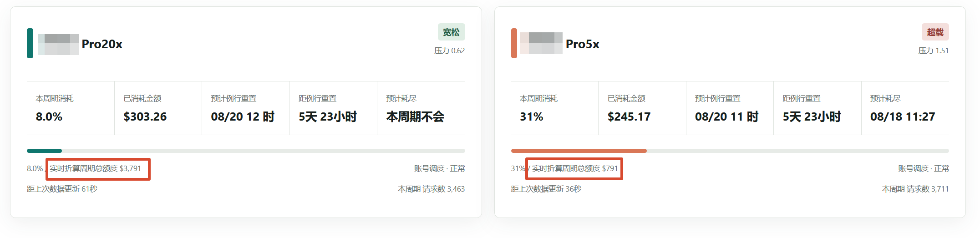Click the 08/18 11:27 depletion estimate
This screenshot has height=238, width=980.
pos(903,116)
